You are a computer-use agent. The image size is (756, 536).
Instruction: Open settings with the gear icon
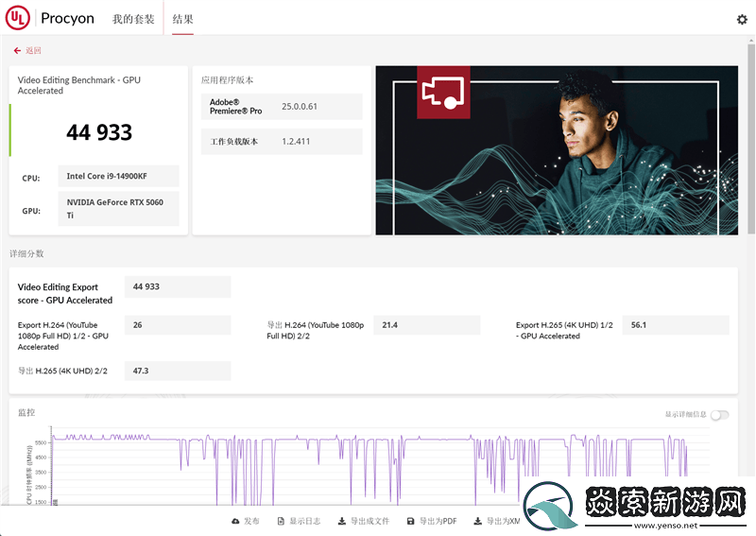[742, 19]
